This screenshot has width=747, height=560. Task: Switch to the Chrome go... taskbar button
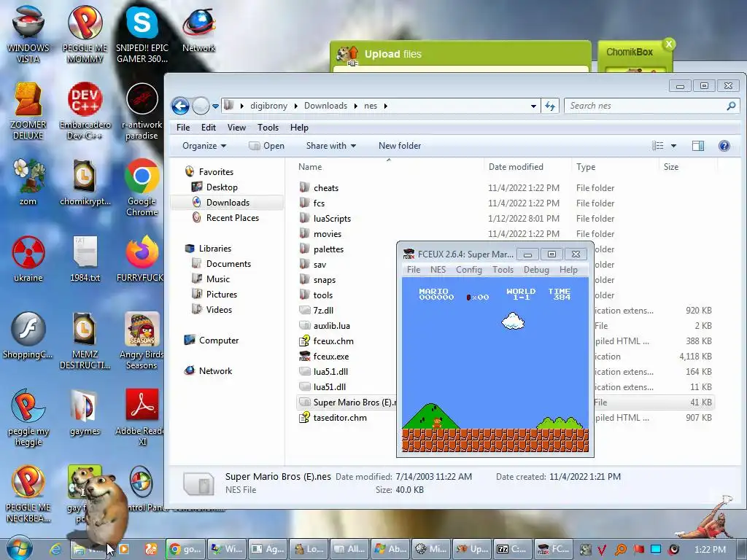point(186,549)
